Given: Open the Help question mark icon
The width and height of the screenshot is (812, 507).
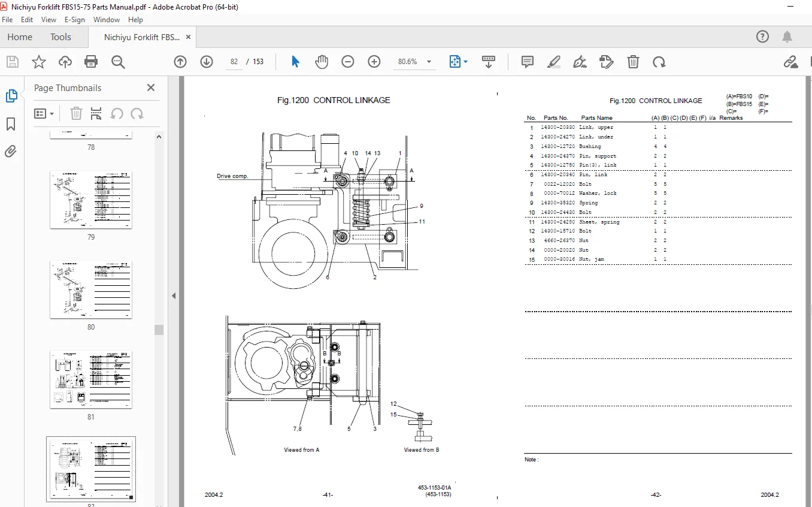Looking at the screenshot, I should point(762,37).
